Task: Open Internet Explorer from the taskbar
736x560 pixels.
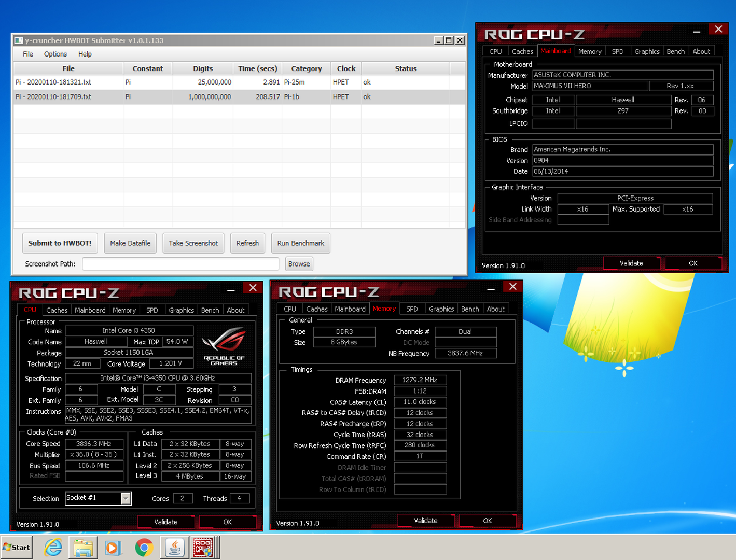Action: [x=53, y=548]
